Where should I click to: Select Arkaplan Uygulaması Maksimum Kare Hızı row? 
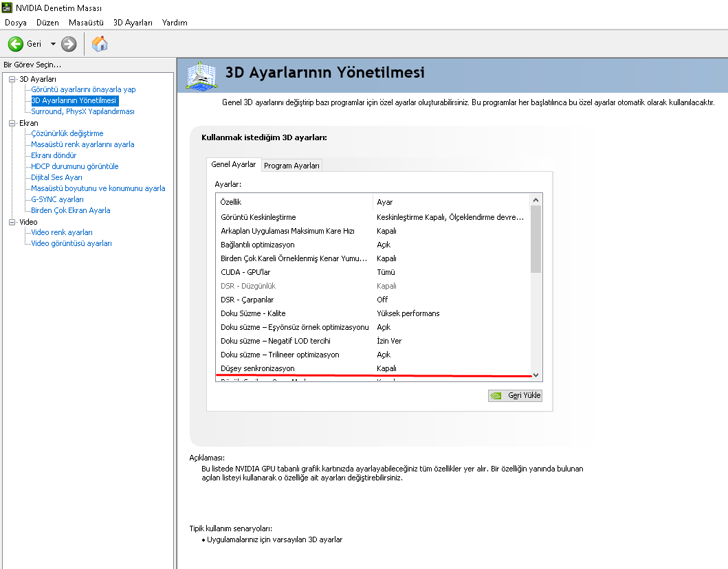373,231
